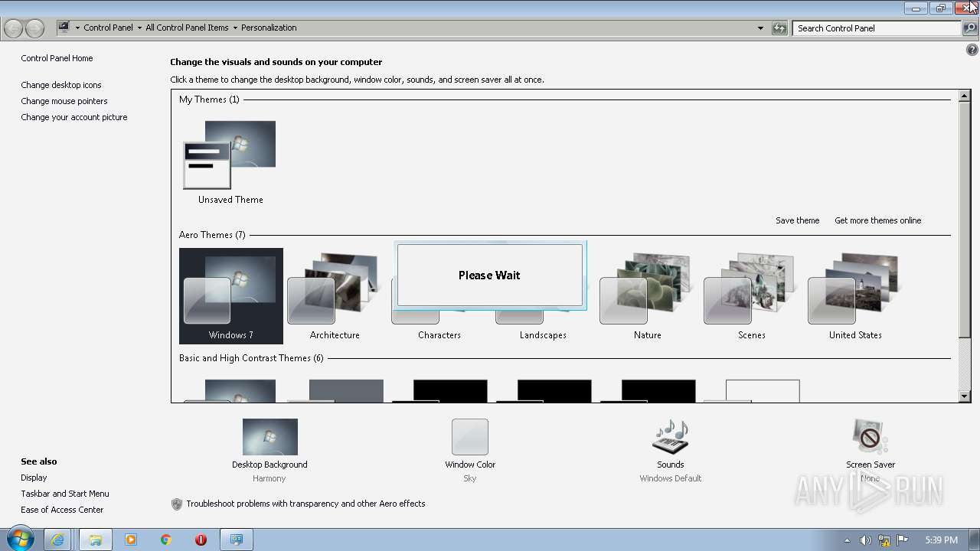980x551 pixels.
Task: Expand root dropdown before Control Panel
Action: coord(77,28)
